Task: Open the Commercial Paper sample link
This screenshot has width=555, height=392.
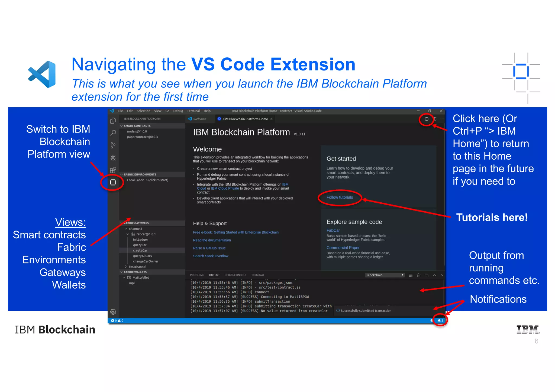Action: (x=343, y=248)
